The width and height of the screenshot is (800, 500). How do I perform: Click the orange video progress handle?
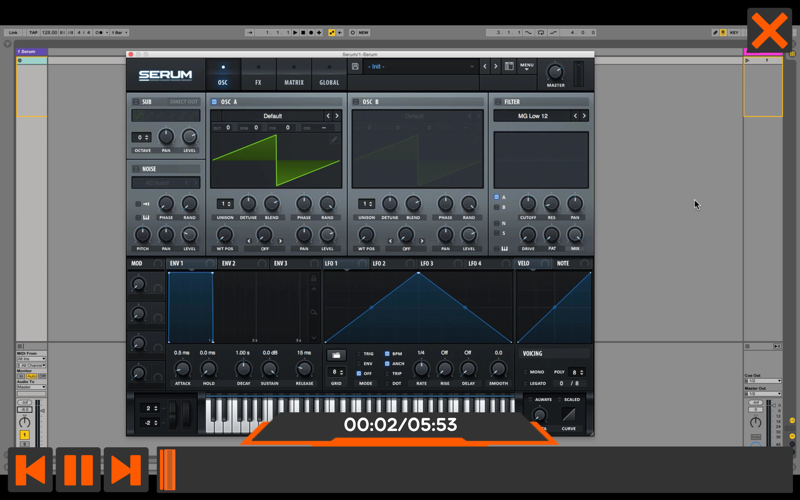pos(167,469)
